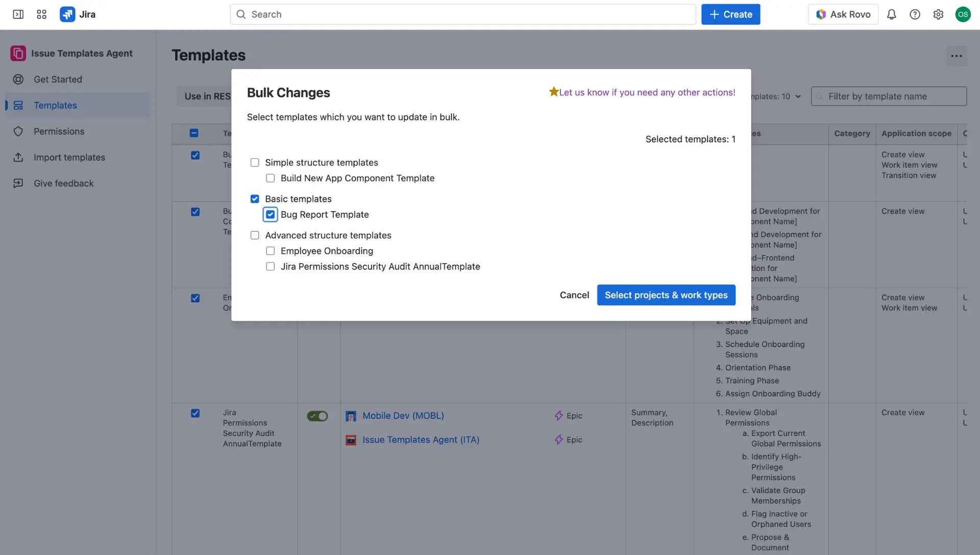The height and width of the screenshot is (555, 980).
Task: Click the Jira logo icon
Action: click(x=67, y=14)
